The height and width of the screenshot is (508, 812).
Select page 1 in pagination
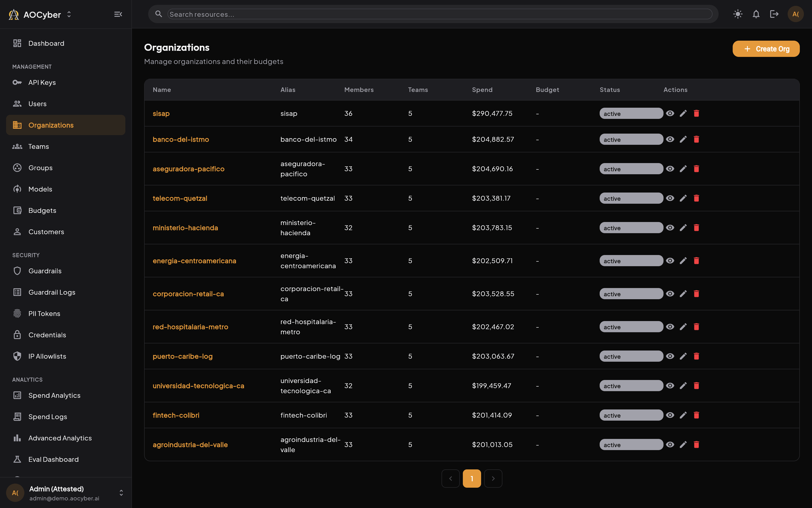472,479
